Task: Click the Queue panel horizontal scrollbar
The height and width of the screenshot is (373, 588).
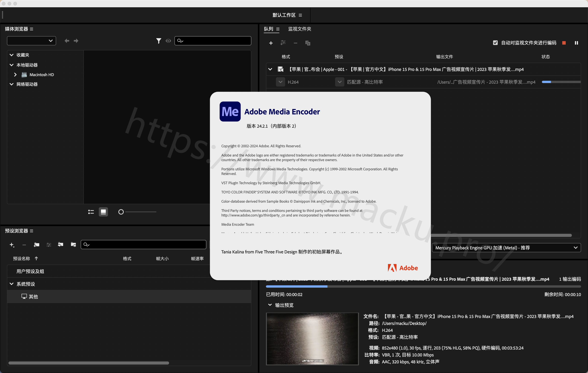Action: [x=501, y=236]
